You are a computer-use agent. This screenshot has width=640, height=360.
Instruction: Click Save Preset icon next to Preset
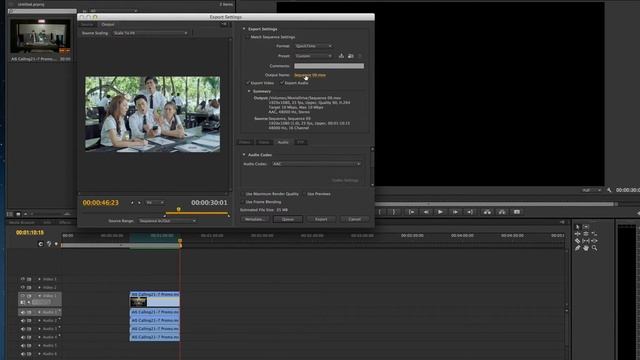pos(341,56)
